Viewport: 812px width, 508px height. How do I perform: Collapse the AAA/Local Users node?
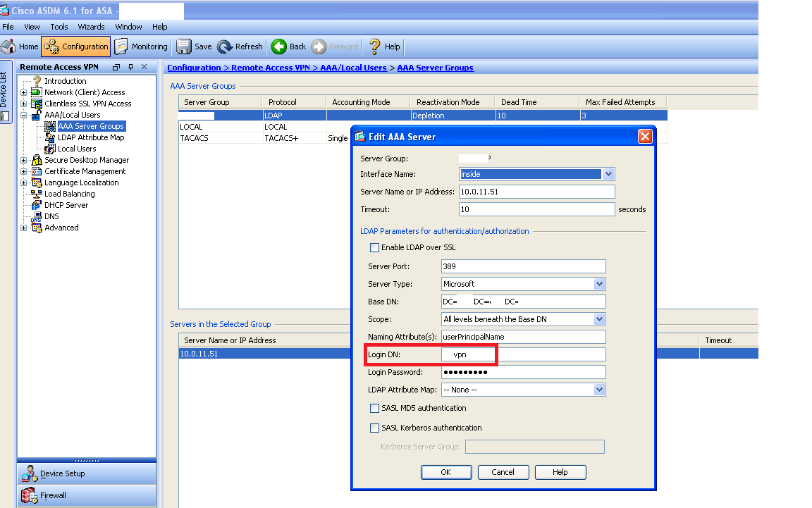[x=23, y=116]
